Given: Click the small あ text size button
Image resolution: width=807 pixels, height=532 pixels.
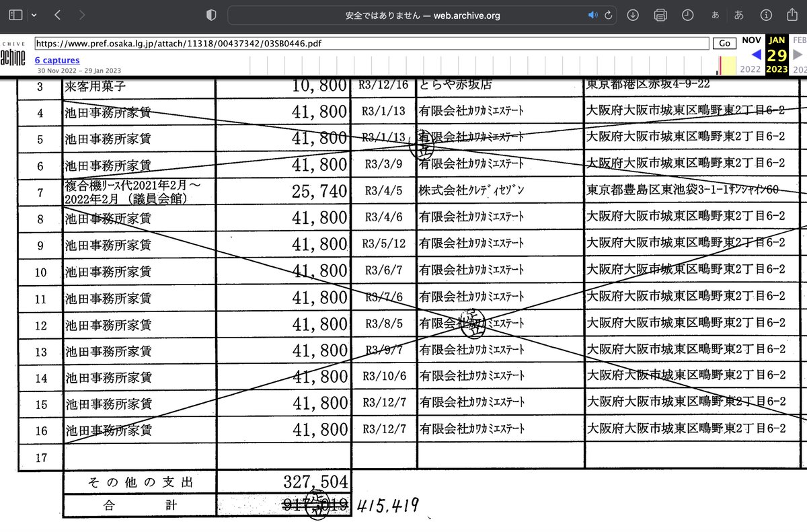Looking at the screenshot, I should coord(715,15).
